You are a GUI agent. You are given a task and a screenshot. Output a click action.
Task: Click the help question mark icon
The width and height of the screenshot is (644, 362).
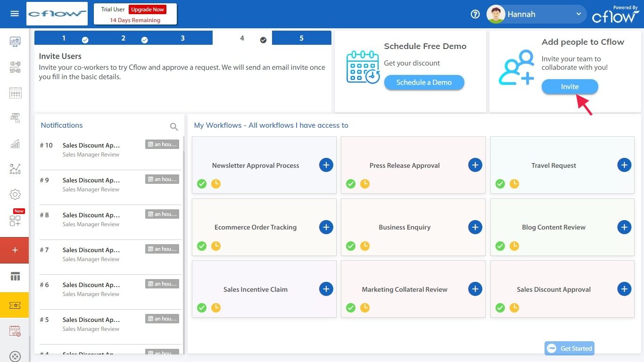[475, 14]
